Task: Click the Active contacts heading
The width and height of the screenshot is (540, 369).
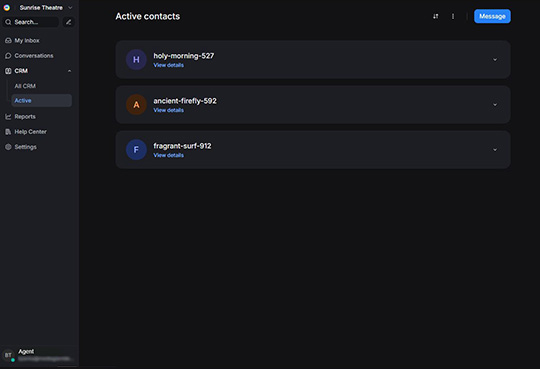Action: click(x=148, y=16)
